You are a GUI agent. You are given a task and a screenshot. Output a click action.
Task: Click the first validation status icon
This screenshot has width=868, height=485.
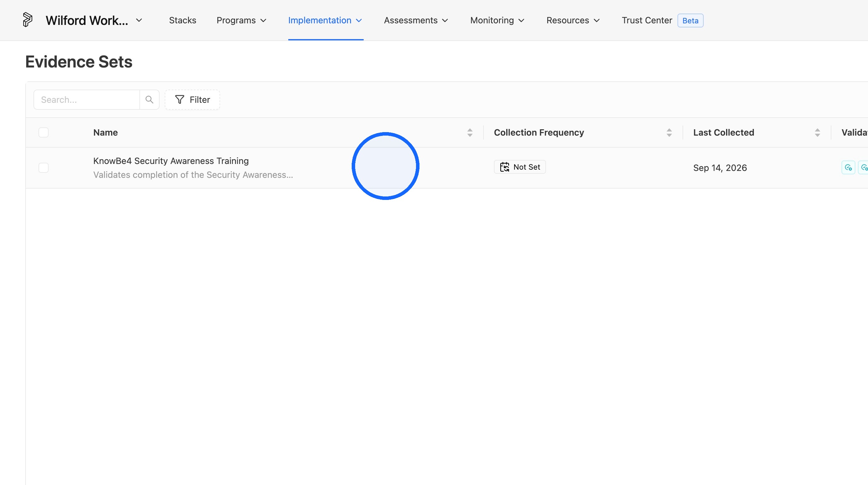pos(848,167)
